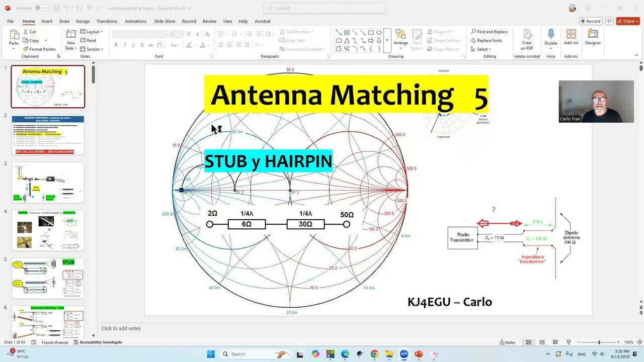
Task: Switch to the Design tab
Action: [x=83, y=21]
